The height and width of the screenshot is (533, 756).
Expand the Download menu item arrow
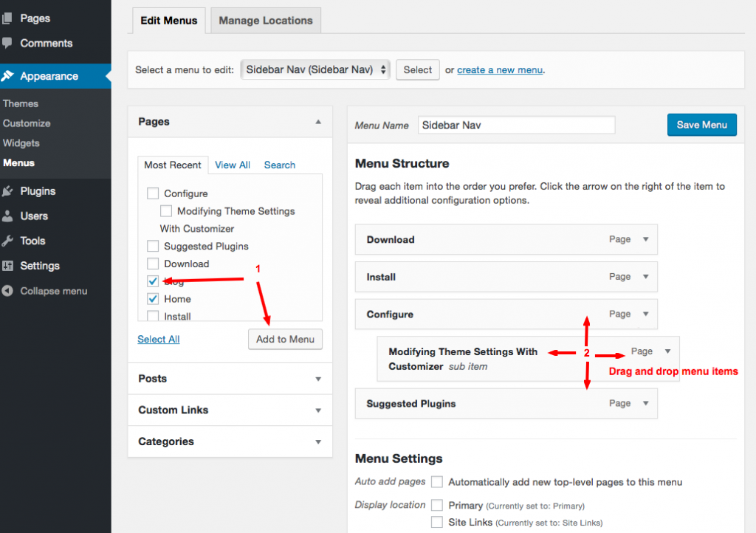coord(645,239)
